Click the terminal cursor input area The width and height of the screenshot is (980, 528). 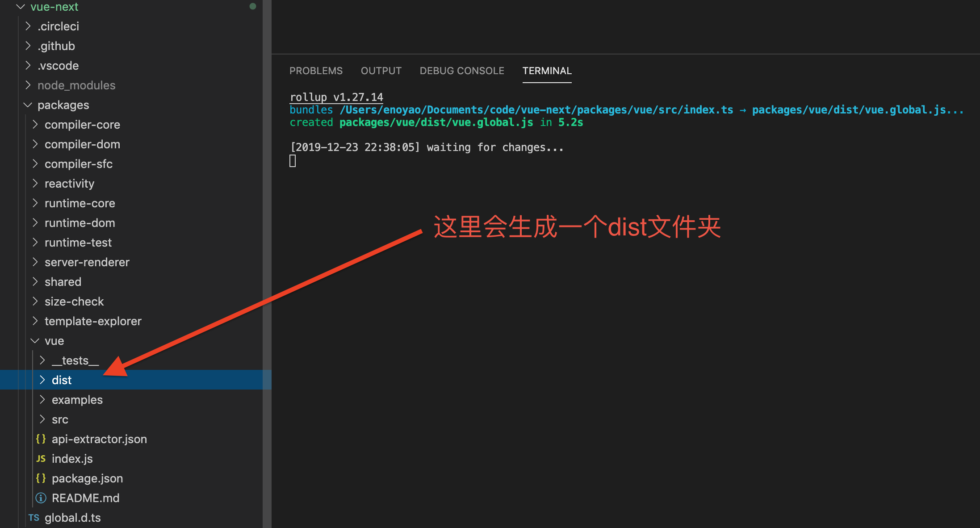(293, 161)
